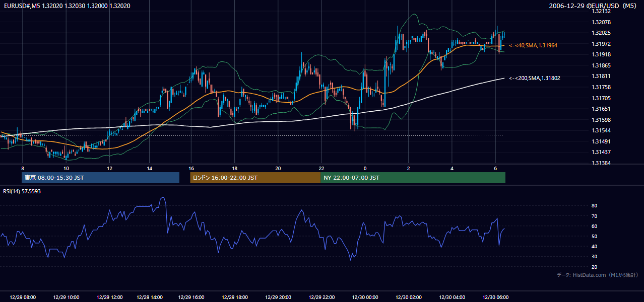Click the データ: HistData.com source credit
This screenshot has height=302, width=644.
click(598, 275)
